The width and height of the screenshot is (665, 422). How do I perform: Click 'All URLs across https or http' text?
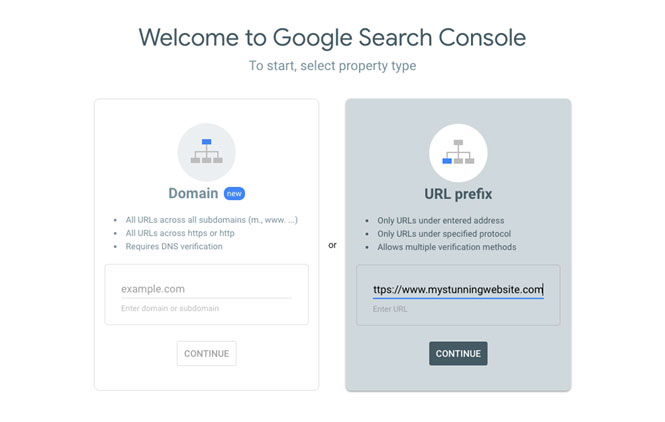(x=180, y=233)
